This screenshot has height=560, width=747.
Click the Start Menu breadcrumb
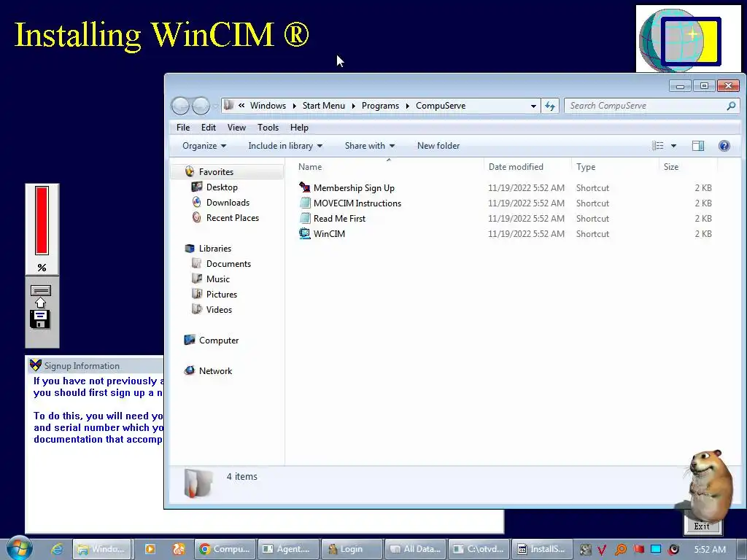point(323,106)
